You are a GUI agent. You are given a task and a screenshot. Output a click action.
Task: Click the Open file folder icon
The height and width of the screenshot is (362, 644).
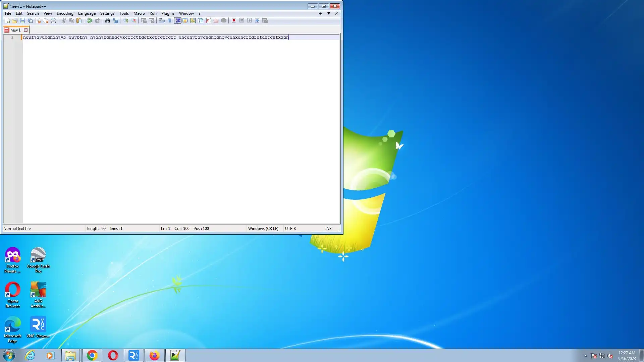tap(15, 20)
